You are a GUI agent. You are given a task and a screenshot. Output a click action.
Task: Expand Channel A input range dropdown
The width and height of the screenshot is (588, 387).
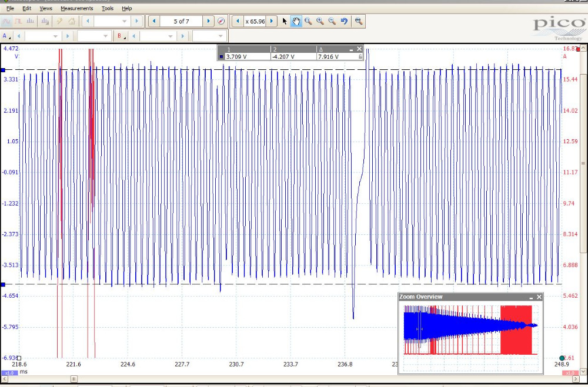click(x=56, y=36)
